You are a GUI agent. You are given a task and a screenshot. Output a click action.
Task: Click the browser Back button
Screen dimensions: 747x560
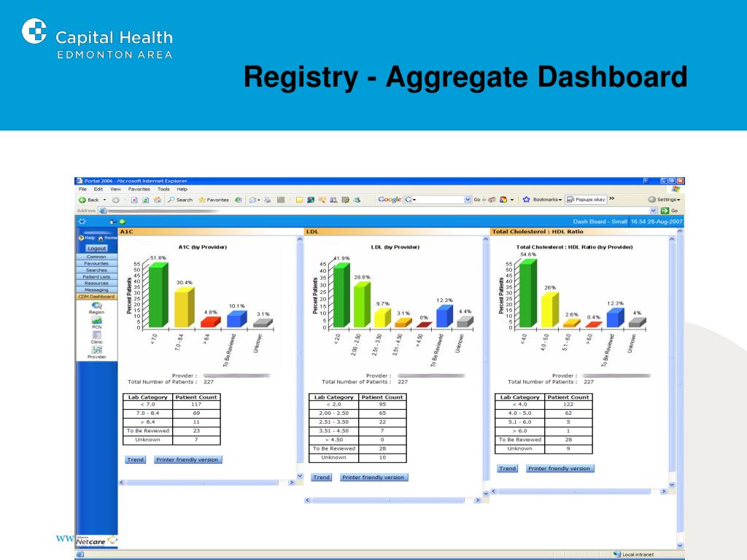[90, 200]
